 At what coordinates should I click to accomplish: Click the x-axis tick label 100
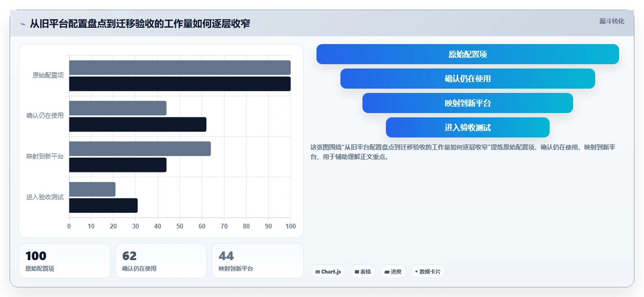click(x=290, y=226)
